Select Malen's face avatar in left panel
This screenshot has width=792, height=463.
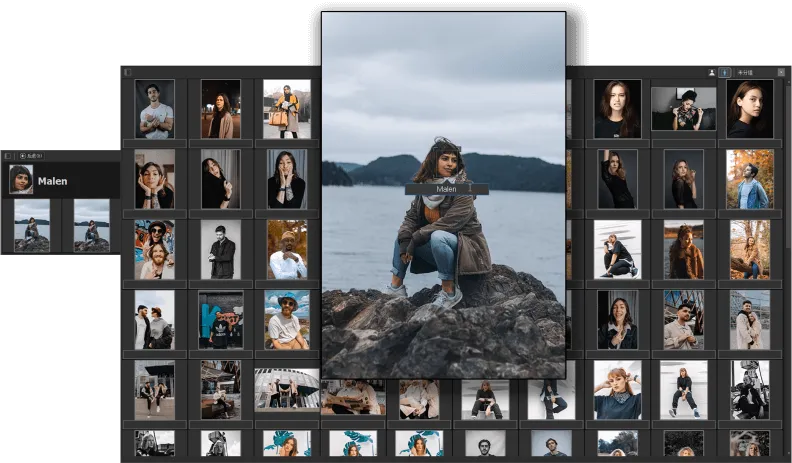click(21, 180)
